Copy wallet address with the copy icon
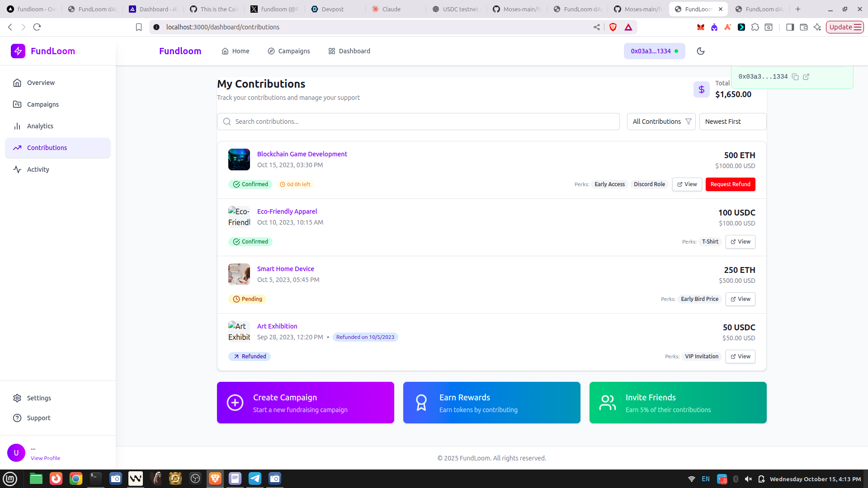Screen dimensions: 868x488 point(795,77)
